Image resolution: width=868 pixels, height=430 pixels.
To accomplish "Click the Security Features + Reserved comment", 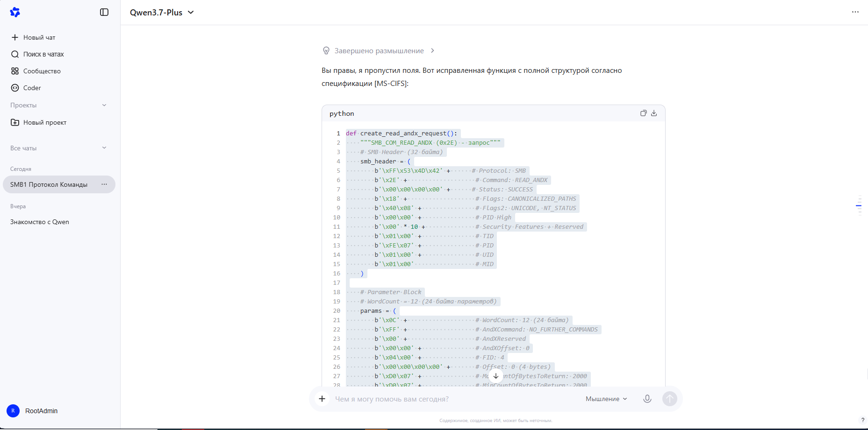I will 530,226.
